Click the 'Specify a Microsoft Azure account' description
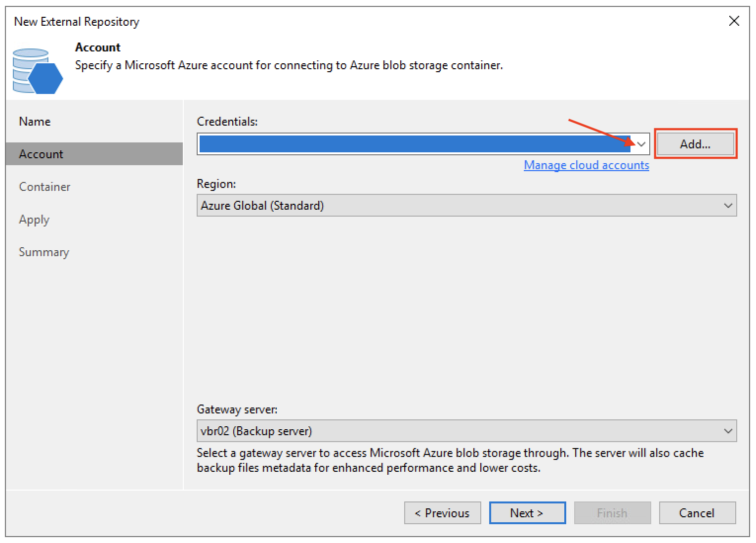This screenshot has width=756, height=543. coord(289,65)
